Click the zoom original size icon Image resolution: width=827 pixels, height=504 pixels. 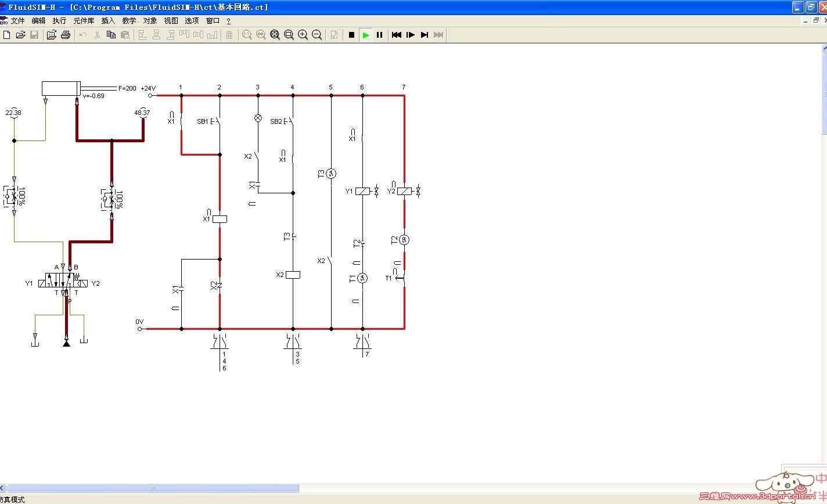[x=247, y=35]
